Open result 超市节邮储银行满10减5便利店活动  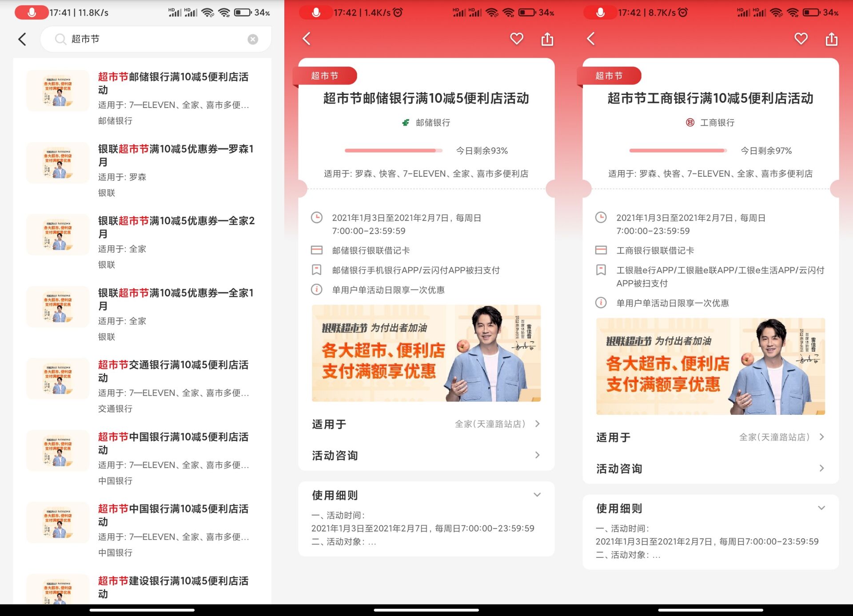(142, 98)
